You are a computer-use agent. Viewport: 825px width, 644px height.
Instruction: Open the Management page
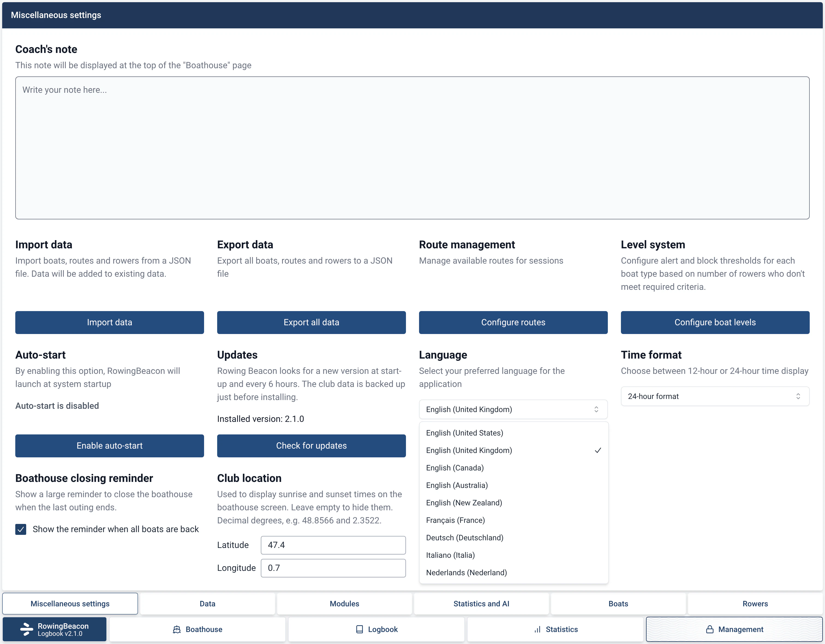pos(734,630)
